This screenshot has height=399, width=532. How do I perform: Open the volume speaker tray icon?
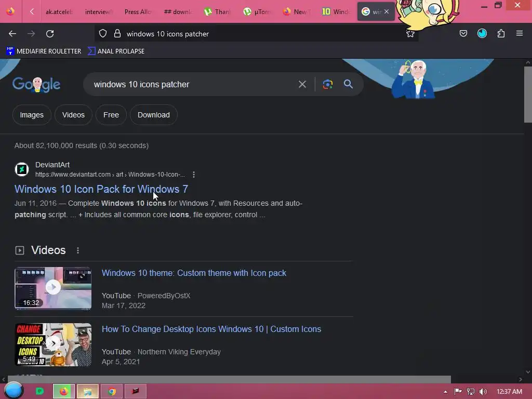click(483, 392)
